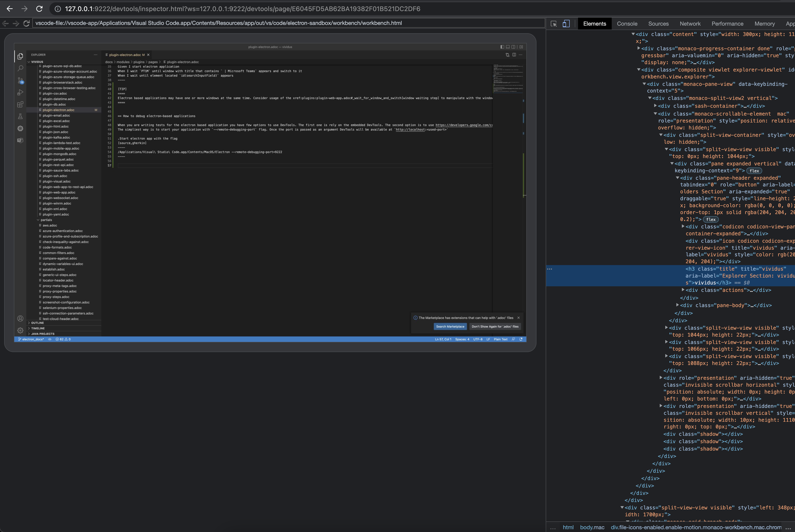Image resolution: width=795 pixels, height=532 pixels.
Task: Open the Manage gear icon in activity bar
Action: tap(20, 330)
